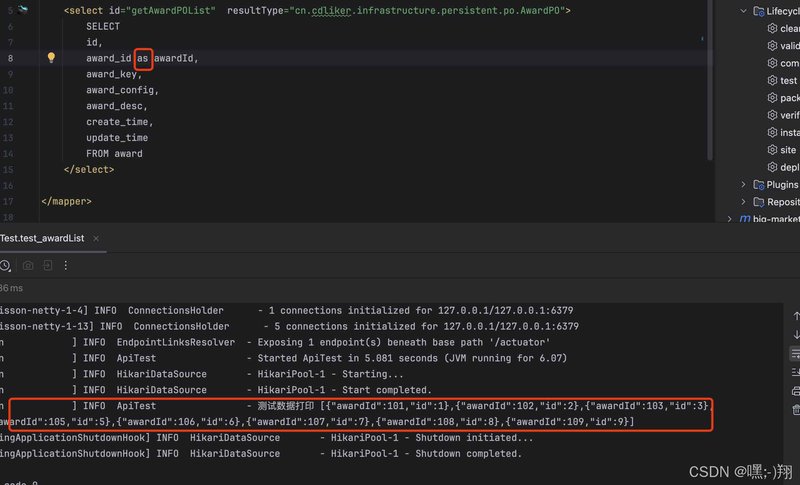The height and width of the screenshot is (485, 800).
Task: Click the print console output icon
Action: click(795, 391)
